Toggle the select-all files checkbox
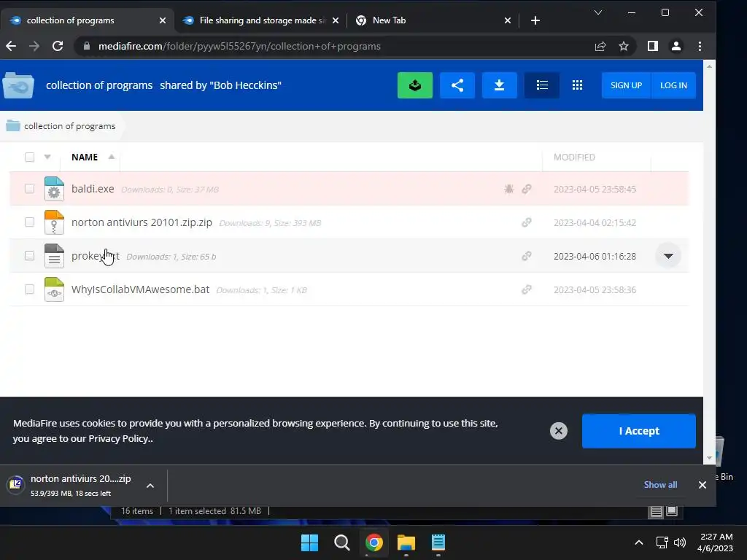Viewport: 747px width, 560px height. (x=29, y=157)
